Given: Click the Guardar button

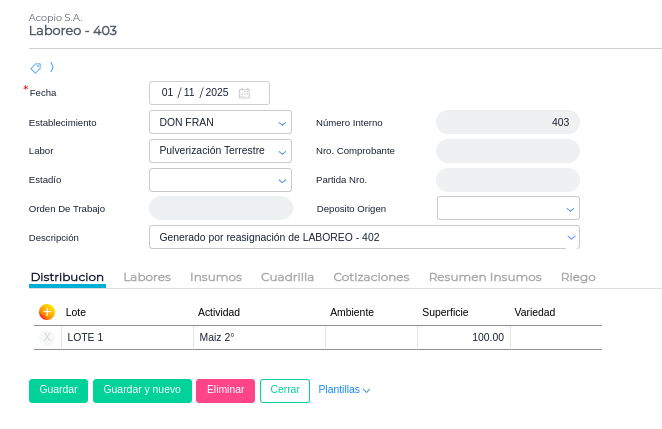Looking at the screenshot, I should click(58, 390).
